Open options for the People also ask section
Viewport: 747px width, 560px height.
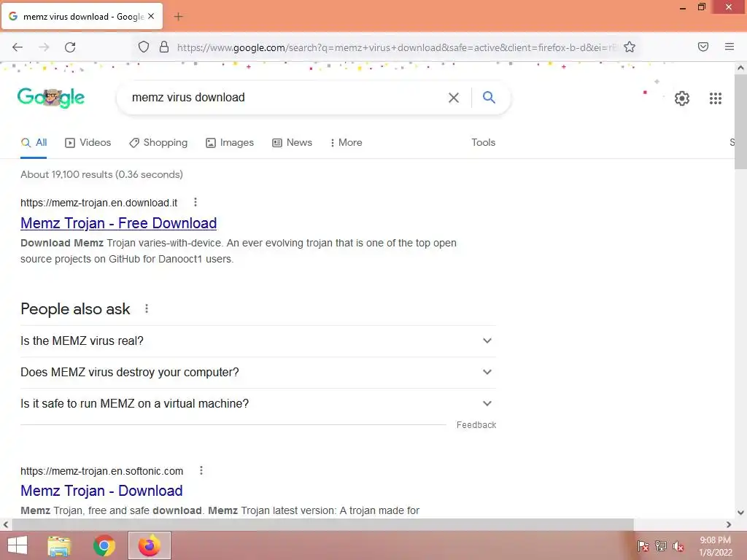coord(147,308)
